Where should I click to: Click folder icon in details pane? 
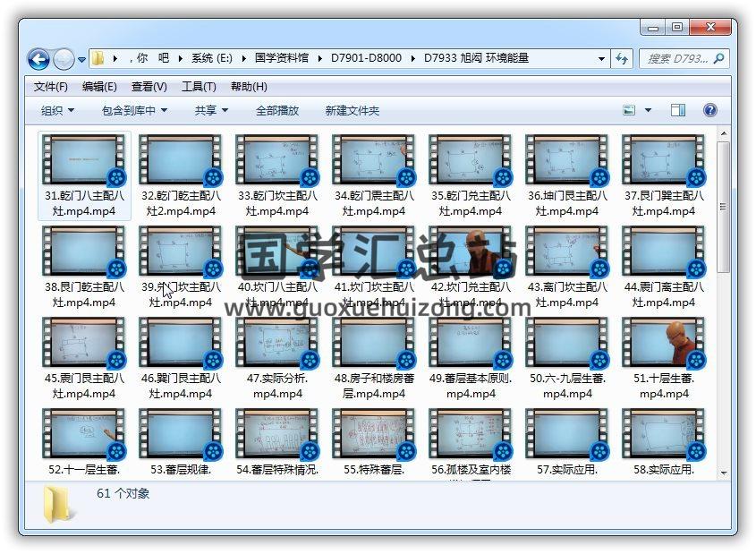58,505
